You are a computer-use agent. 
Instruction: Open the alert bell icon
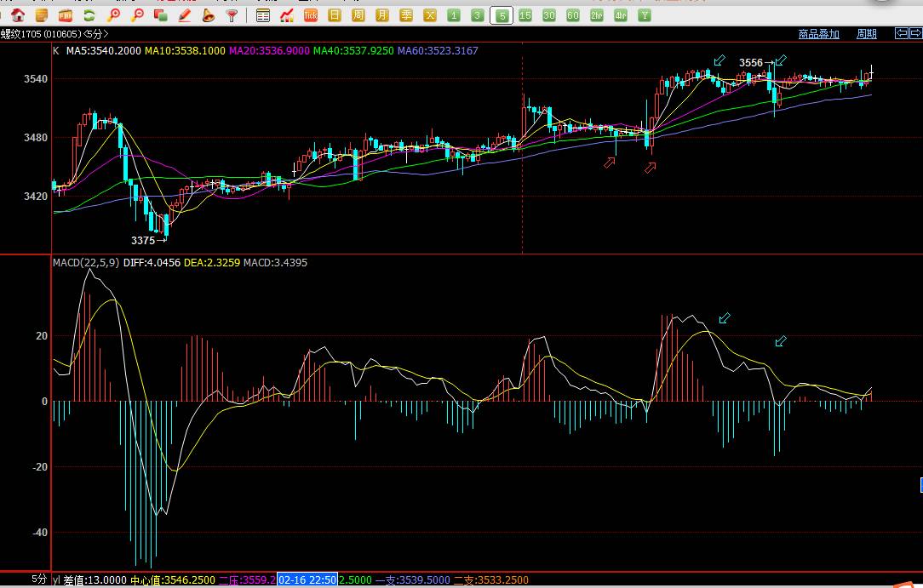[x=208, y=15]
